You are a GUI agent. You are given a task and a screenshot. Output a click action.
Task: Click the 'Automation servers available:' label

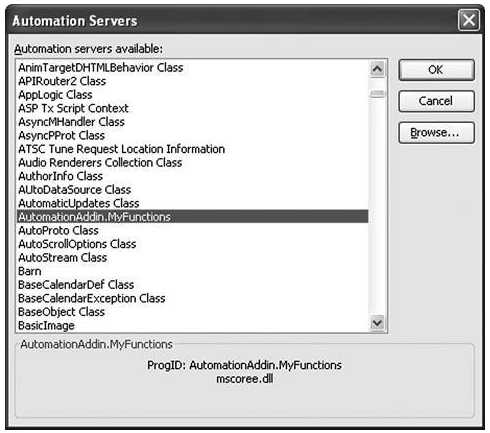pos(88,49)
